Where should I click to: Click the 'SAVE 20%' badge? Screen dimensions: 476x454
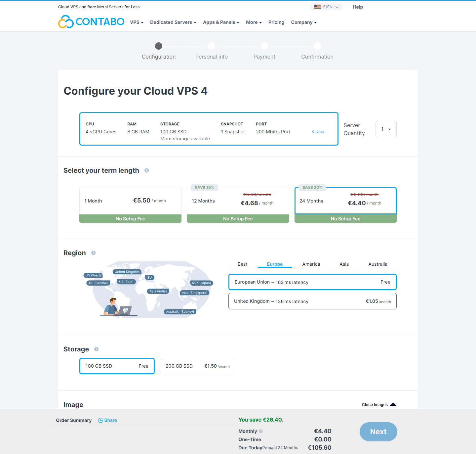point(312,188)
